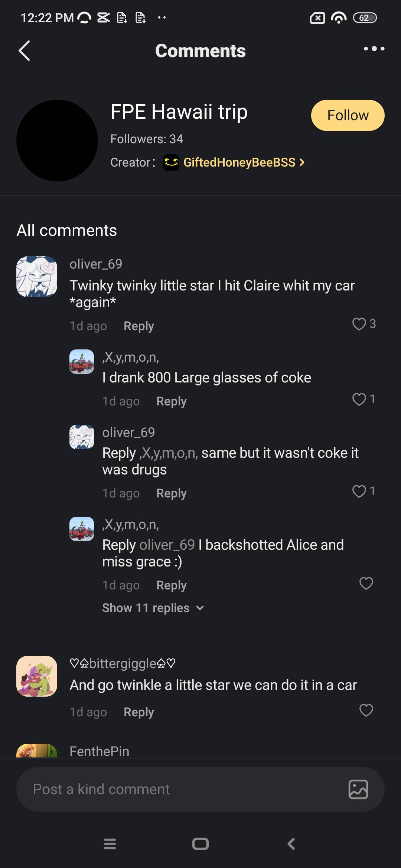The image size is (401, 868).
Task: Reply to bittergiggle's comment
Action: 138,712
